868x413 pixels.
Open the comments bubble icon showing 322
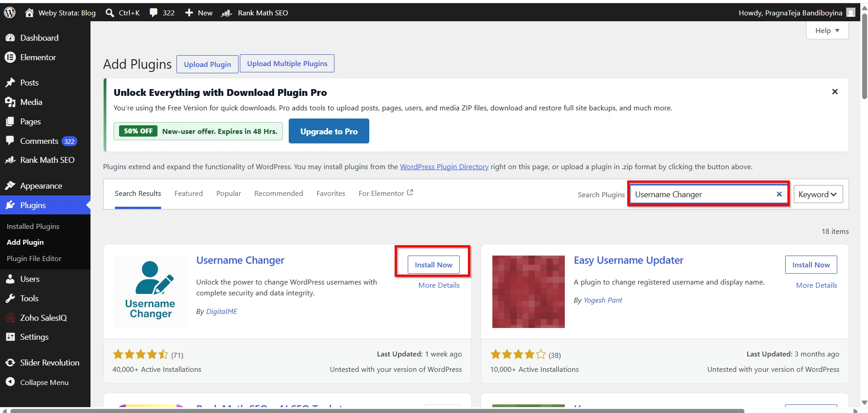coord(154,13)
